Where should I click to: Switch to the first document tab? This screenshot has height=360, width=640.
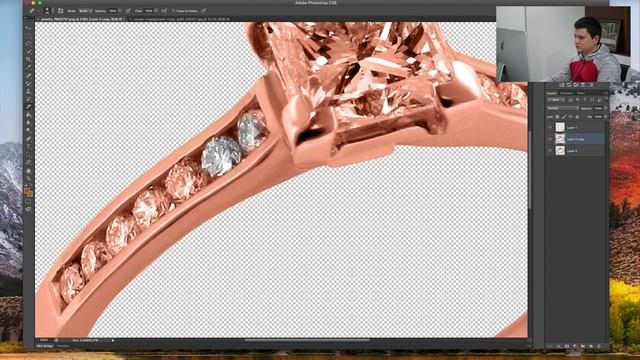coord(81,19)
